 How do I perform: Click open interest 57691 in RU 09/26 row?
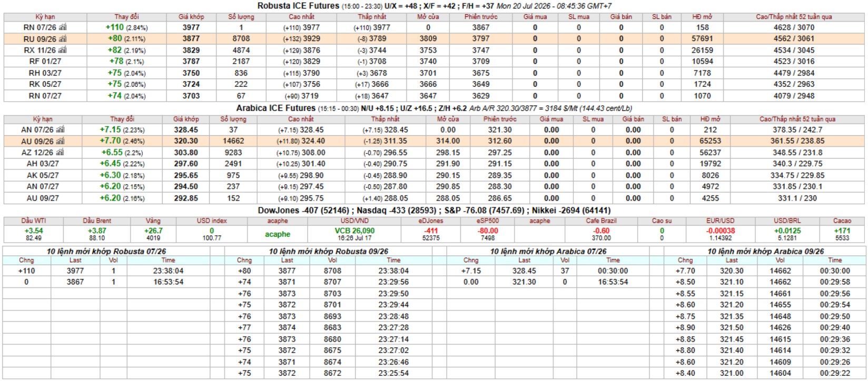702,39
